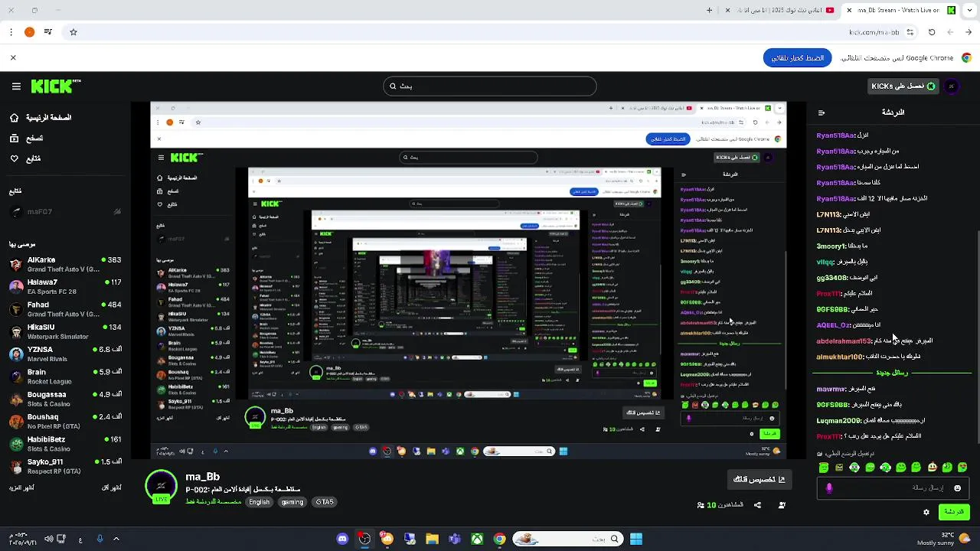Open the taskbar volume icon

point(48,539)
